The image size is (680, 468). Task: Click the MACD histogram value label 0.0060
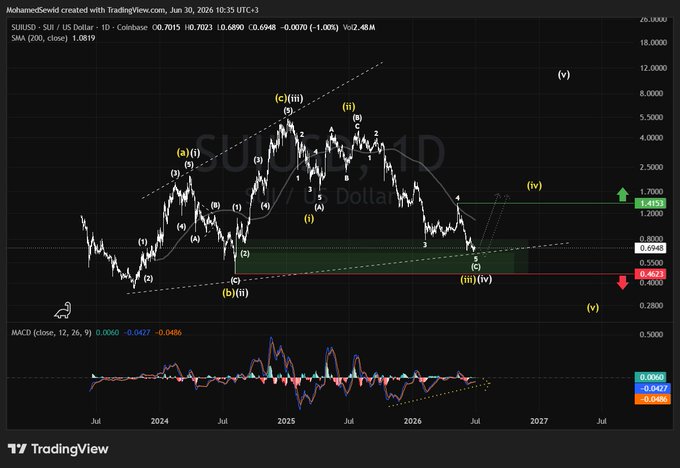[650, 377]
